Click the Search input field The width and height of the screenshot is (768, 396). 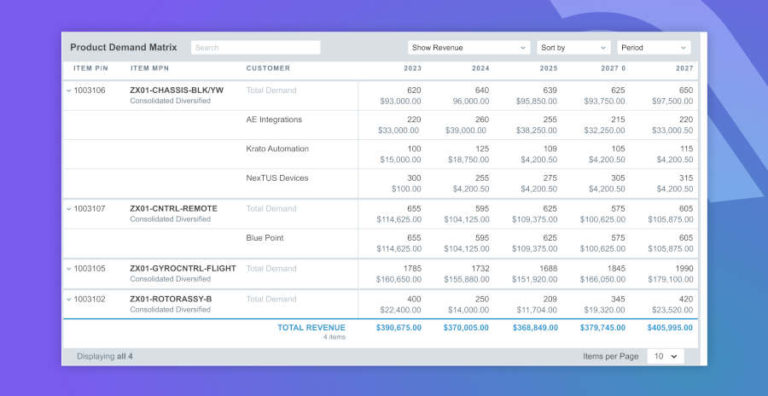pos(256,48)
